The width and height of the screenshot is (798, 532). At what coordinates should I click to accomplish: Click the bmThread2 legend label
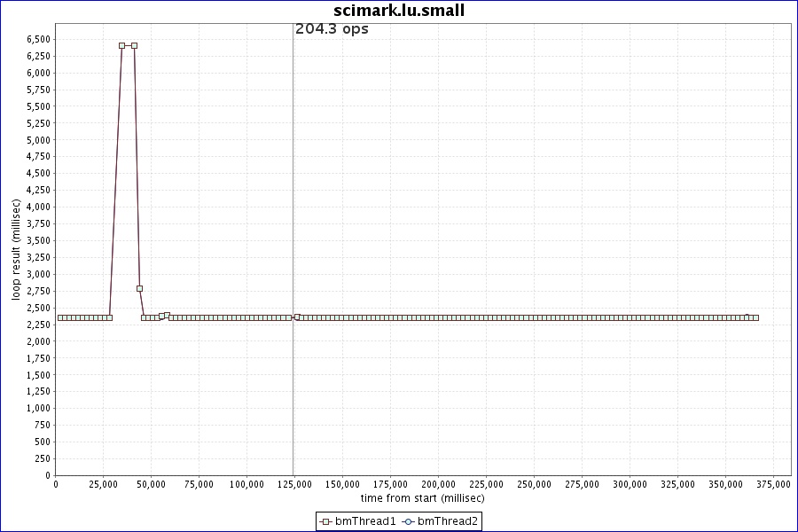click(448, 521)
